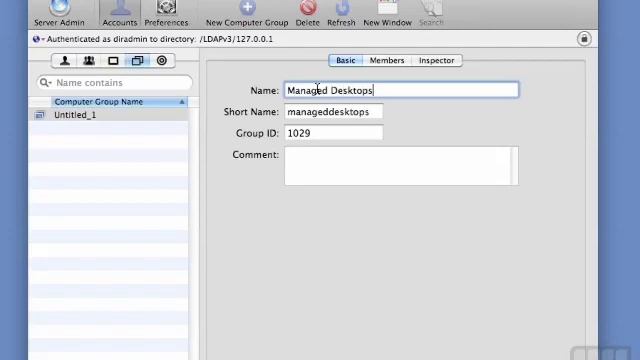Show the All Records target icon
The height and width of the screenshot is (360, 640).
[162, 61]
